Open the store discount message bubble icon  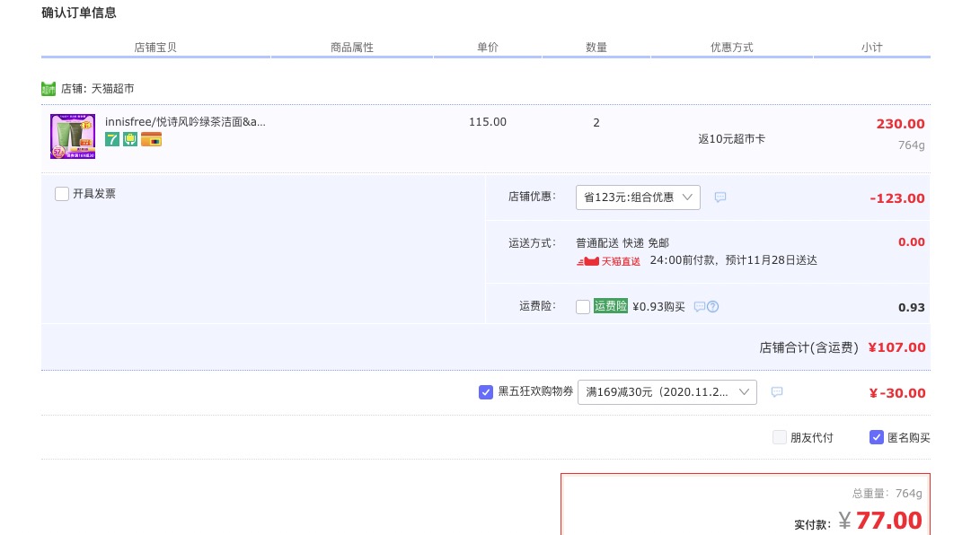click(x=720, y=197)
